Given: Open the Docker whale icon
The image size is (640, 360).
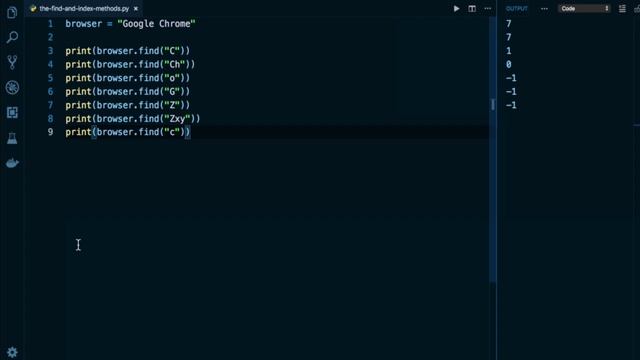Looking at the screenshot, I should point(12,163).
